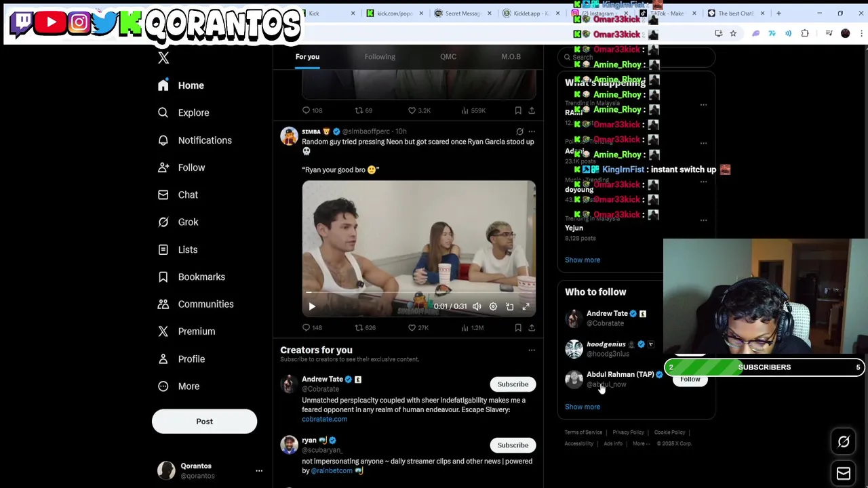Open Cookie Policy footer link
The width and height of the screenshot is (868, 488).
(x=669, y=432)
